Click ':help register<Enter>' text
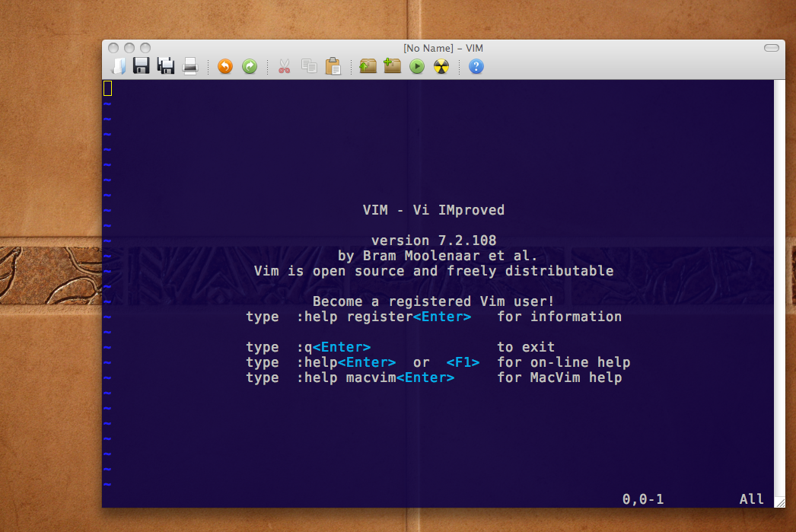This screenshot has width=796, height=532. [x=384, y=317]
